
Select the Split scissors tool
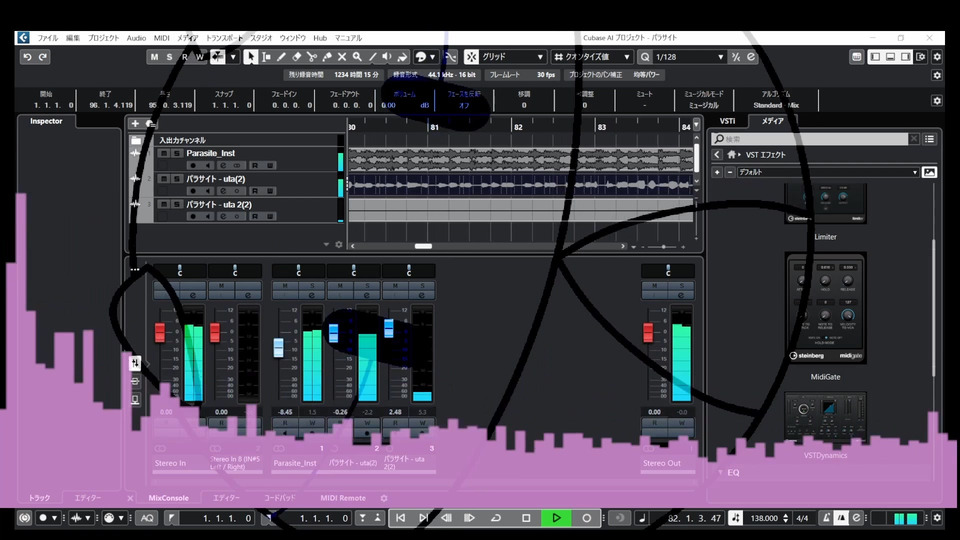click(x=312, y=57)
